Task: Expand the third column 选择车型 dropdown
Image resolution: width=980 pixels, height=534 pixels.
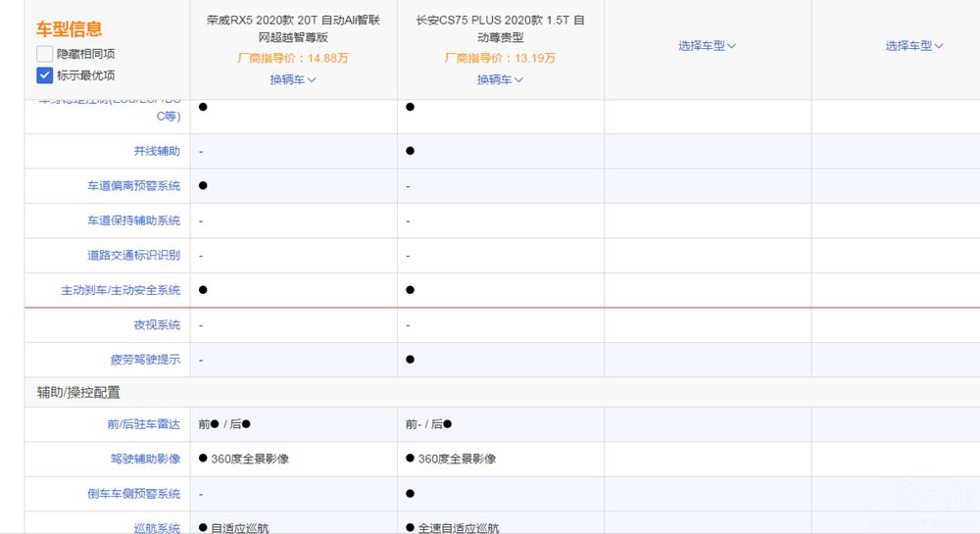Action: click(x=707, y=46)
